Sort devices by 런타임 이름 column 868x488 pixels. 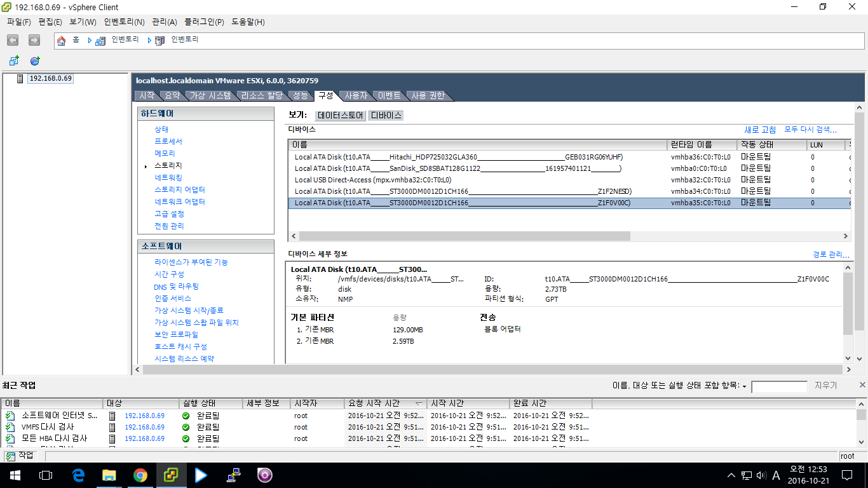click(x=702, y=145)
